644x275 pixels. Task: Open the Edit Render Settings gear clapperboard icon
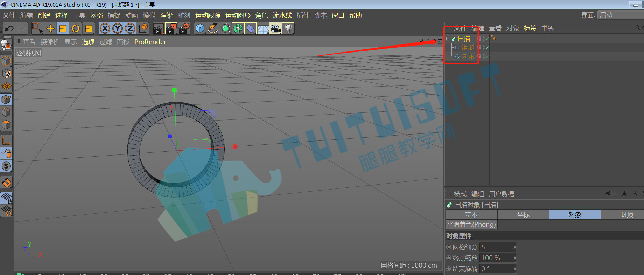point(184,29)
